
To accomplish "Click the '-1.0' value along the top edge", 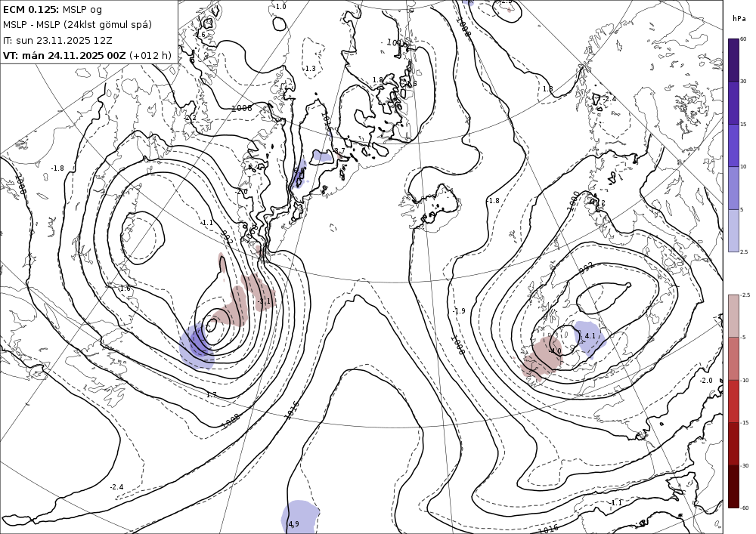I will click(279, 7).
